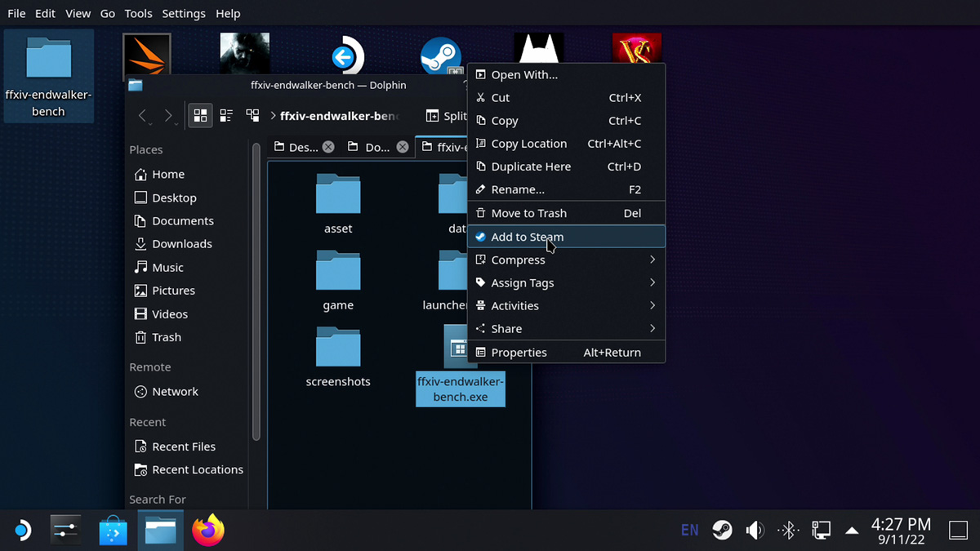Open the network tray icon
Image resolution: width=980 pixels, height=551 pixels.
point(821,531)
